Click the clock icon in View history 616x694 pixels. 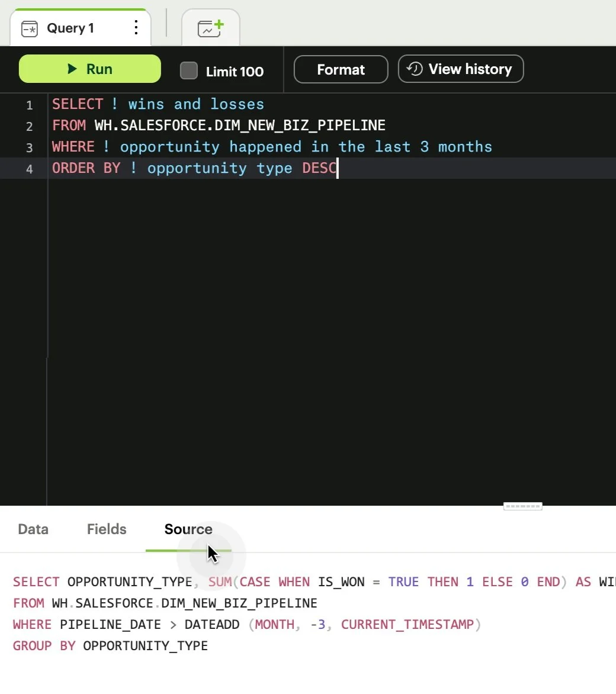coord(415,69)
